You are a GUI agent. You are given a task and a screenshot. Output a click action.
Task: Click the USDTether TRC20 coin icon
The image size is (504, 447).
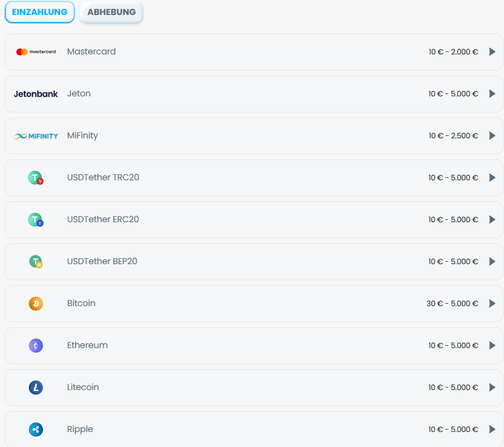(35, 178)
